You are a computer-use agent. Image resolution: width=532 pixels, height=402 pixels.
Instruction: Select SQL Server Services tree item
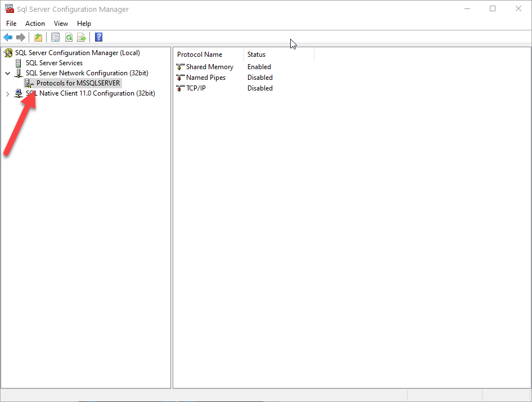tap(55, 63)
